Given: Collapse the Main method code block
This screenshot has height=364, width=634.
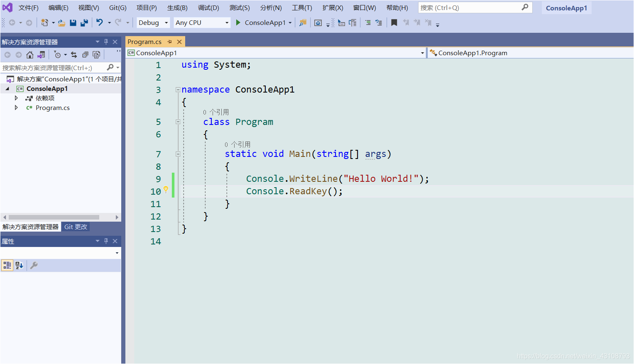Looking at the screenshot, I should click(178, 154).
